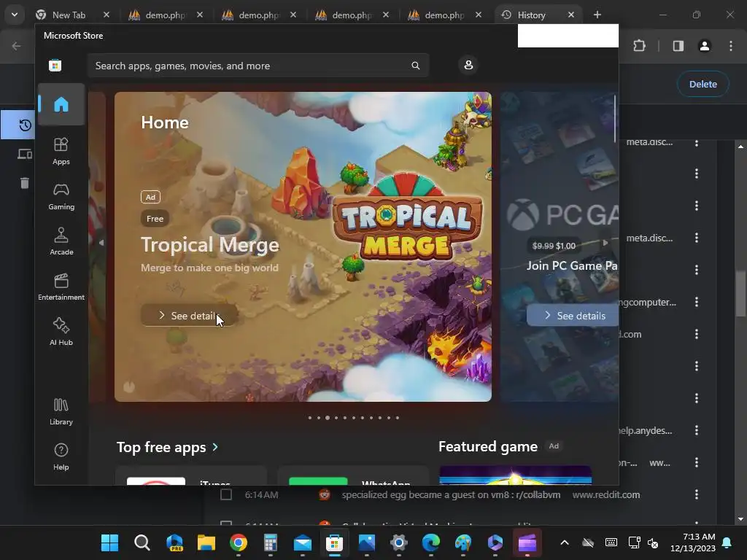Switch to the History tab
Image resolution: width=747 pixels, height=560 pixels.
(x=531, y=15)
